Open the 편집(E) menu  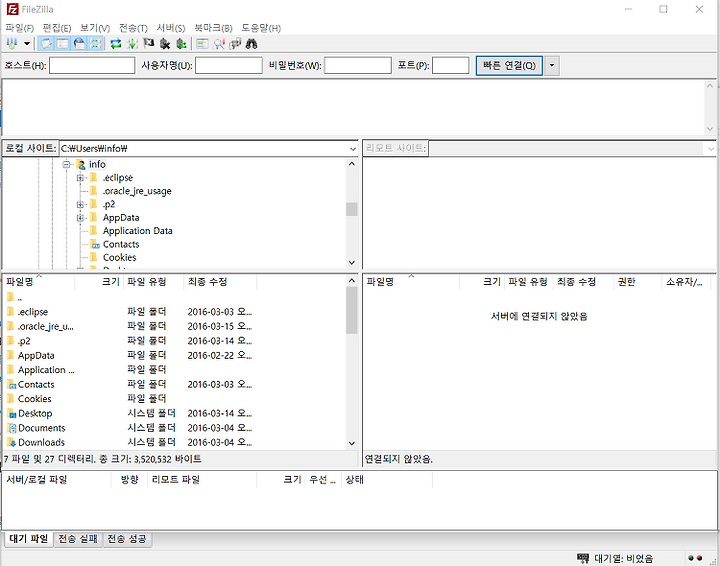pos(56,28)
